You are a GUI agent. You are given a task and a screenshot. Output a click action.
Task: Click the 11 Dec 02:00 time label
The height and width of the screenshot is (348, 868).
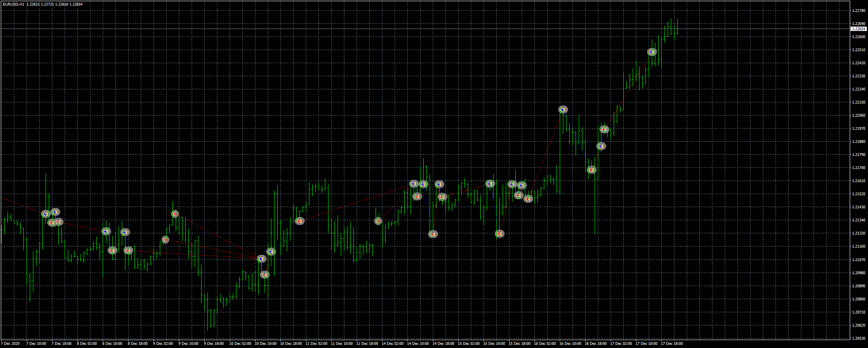tap(316, 344)
